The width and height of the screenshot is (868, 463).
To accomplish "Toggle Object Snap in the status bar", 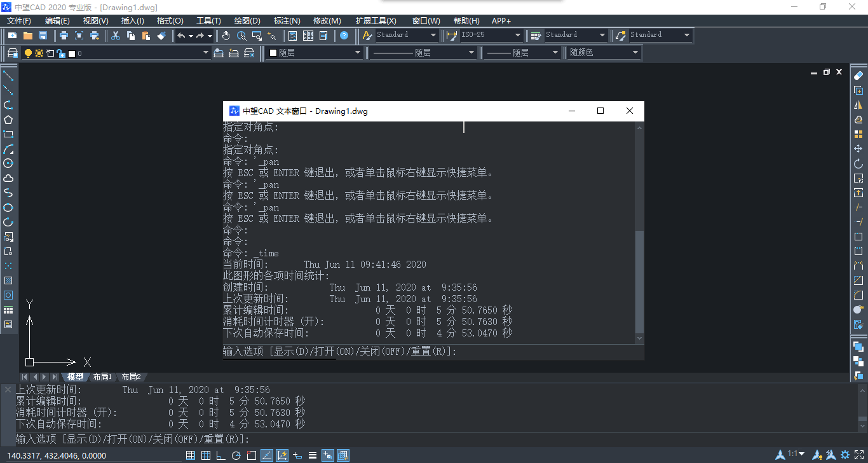I will (252, 455).
